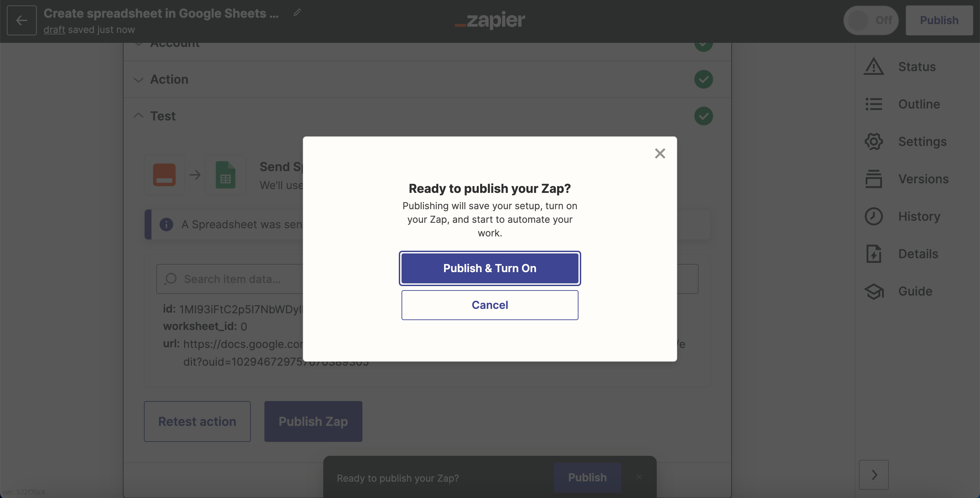Click Publish & Turn On button
The width and height of the screenshot is (980, 498).
pyautogui.click(x=490, y=268)
